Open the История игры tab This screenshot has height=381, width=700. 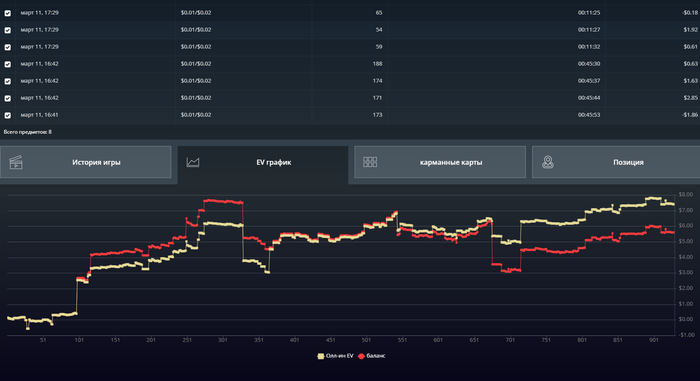[x=86, y=162]
